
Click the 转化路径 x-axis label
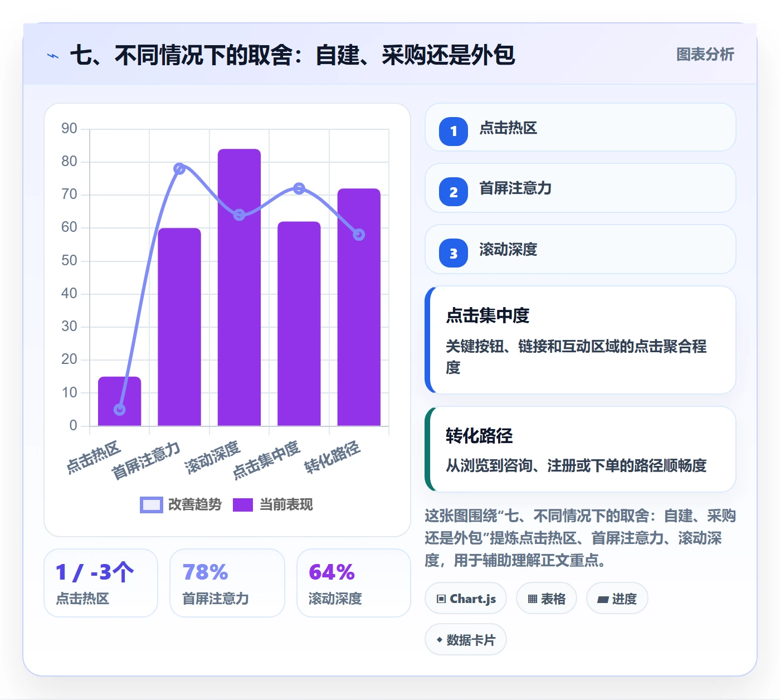coord(332,458)
